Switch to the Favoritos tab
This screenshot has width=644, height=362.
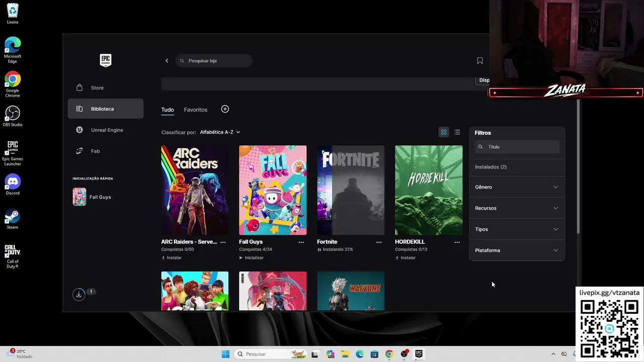[x=196, y=110]
